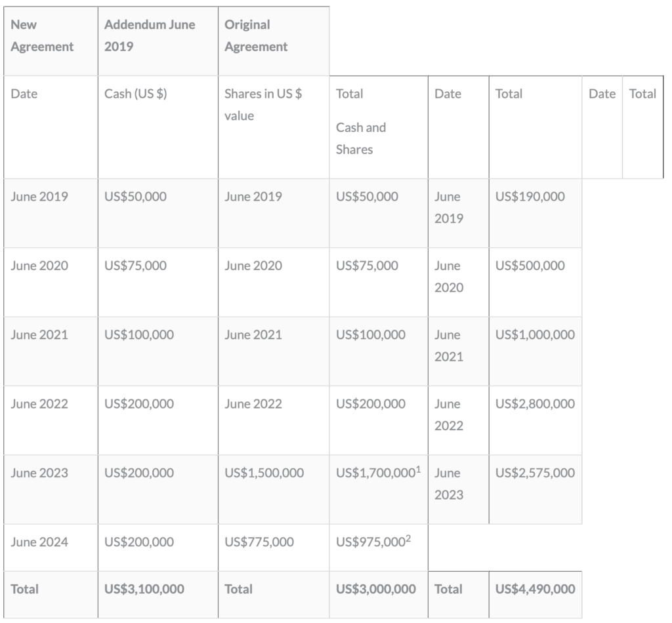
Task: Select the June 2024 date cell
Action: (x=39, y=542)
